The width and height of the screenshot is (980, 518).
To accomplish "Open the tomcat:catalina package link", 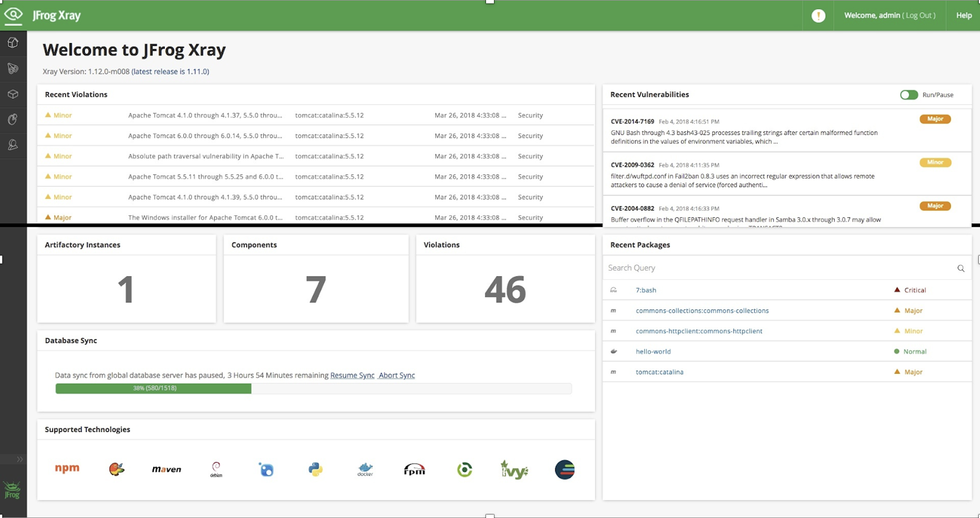I will (x=659, y=371).
